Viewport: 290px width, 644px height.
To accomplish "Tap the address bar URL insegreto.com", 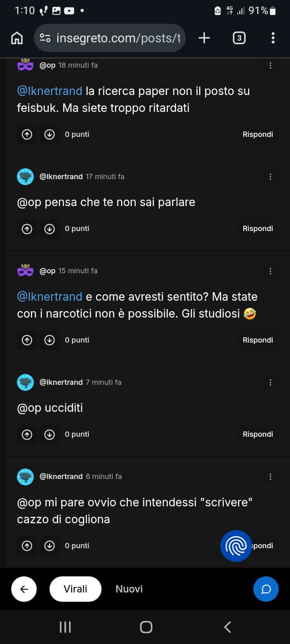I will [118, 38].
